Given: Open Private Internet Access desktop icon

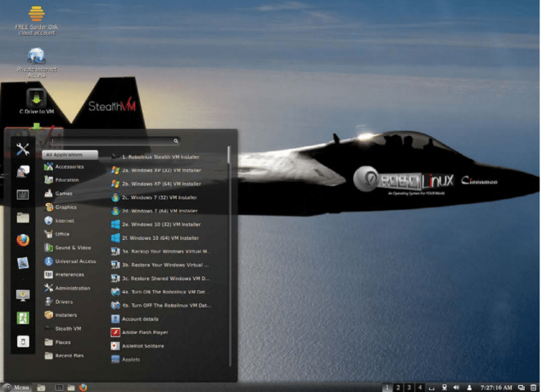Looking at the screenshot, I should point(37,62).
